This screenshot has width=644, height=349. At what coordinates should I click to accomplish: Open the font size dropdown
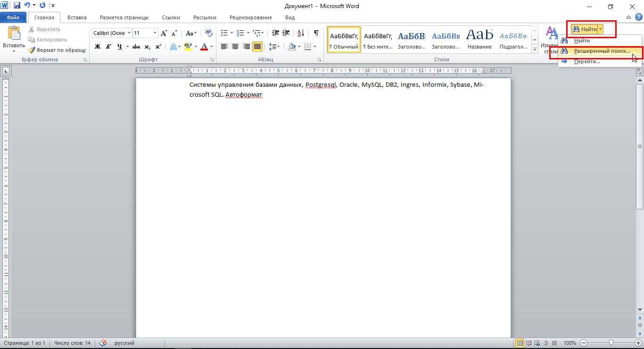155,33
